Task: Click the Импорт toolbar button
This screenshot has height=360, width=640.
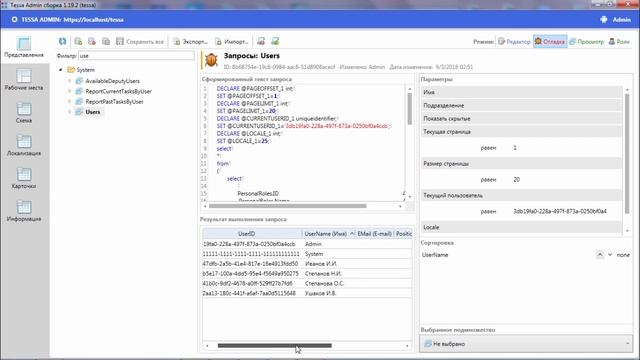Action: coord(232,42)
